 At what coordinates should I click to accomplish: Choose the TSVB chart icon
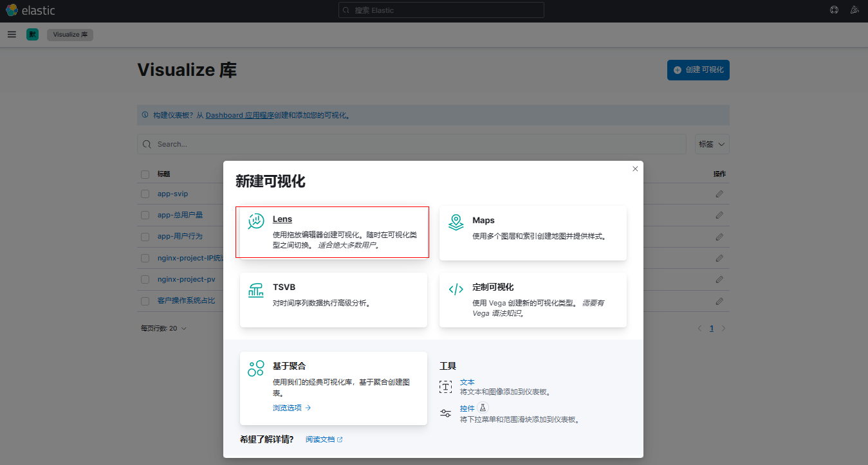pyautogui.click(x=256, y=289)
